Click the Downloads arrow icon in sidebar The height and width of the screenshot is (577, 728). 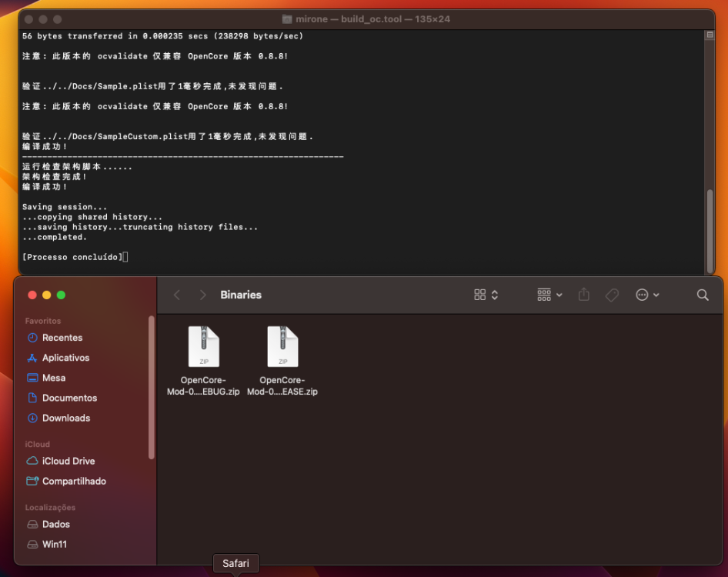(x=32, y=418)
